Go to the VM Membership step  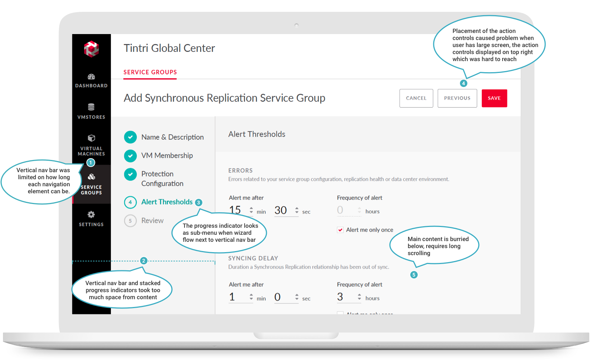(167, 156)
